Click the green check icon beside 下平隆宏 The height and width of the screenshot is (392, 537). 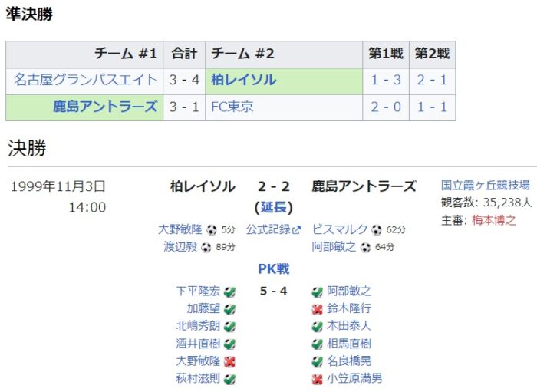point(229,292)
